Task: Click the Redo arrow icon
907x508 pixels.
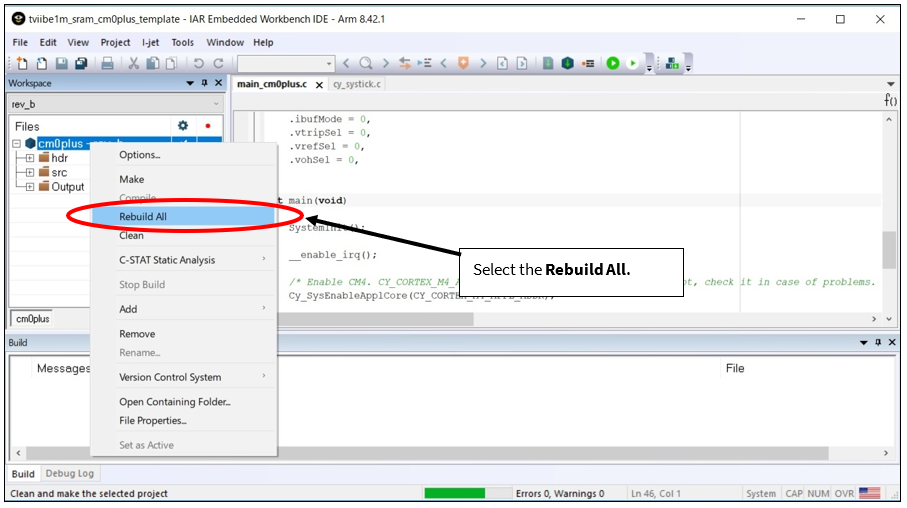Action: [218, 63]
